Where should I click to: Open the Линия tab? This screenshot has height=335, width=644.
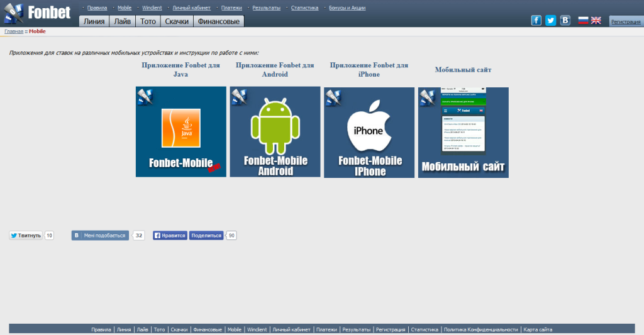(94, 21)
